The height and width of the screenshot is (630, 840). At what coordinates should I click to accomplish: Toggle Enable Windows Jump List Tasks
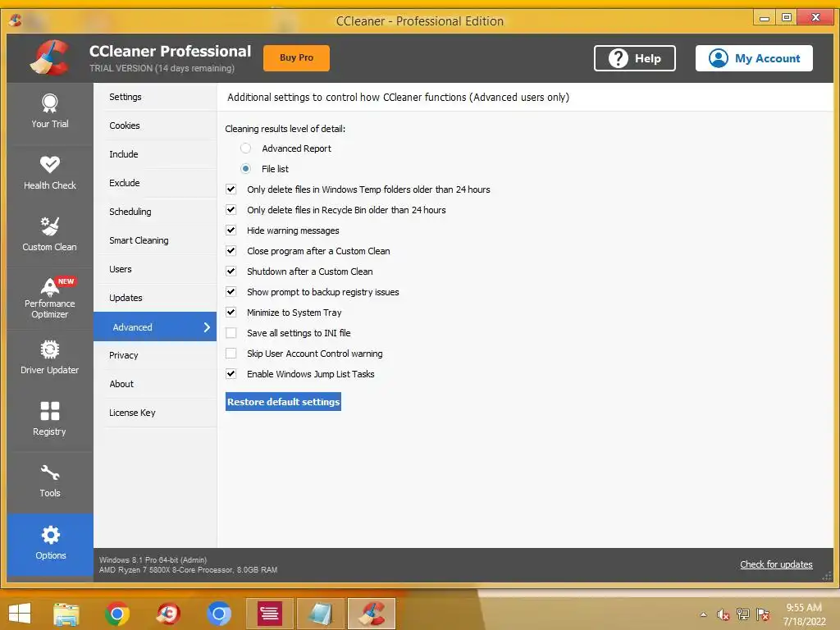click(231, 374)
